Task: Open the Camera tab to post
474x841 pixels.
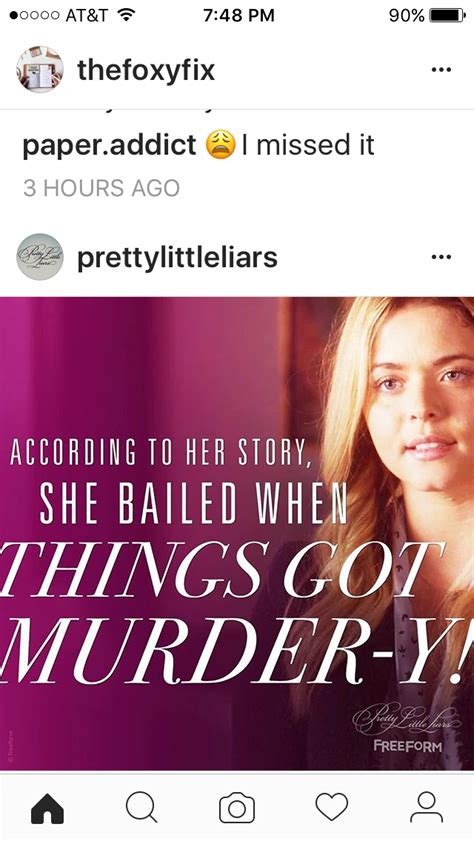Action: click(236, 808)
